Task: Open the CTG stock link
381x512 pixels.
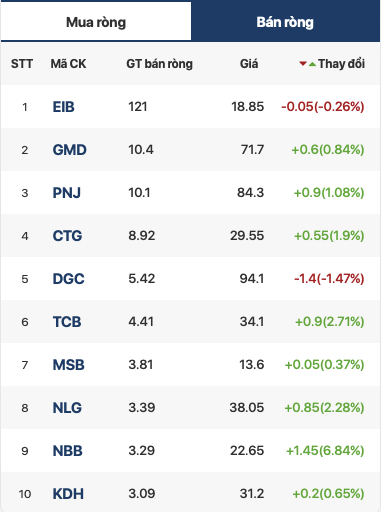Action: coord(67,236)
